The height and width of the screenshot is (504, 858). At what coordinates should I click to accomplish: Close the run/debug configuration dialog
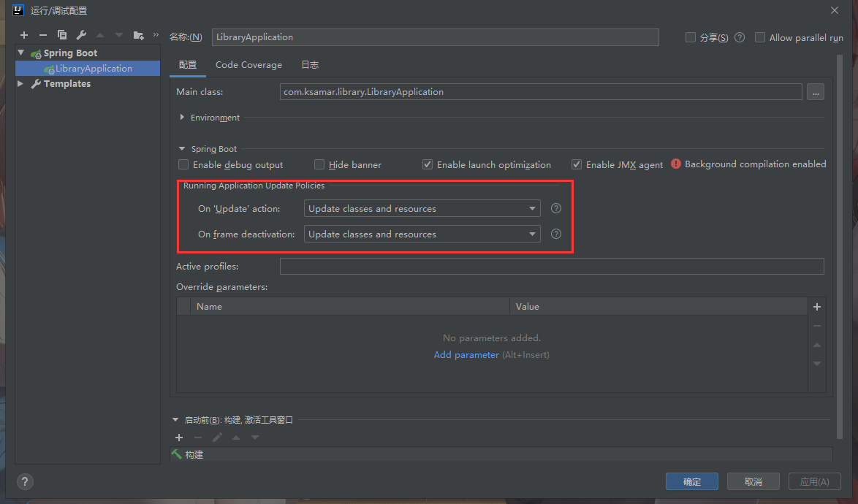point(835,10)
